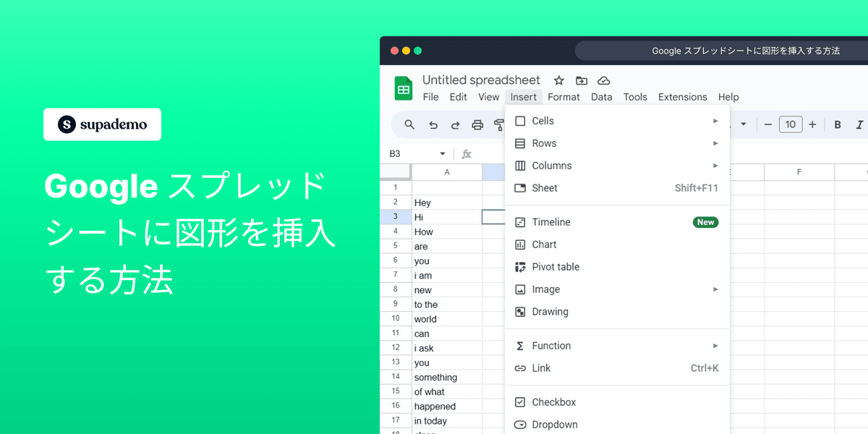868x434 pixels.
Task: Edit the font size value field
Action: pyautogui.click(x=790, y=124)
